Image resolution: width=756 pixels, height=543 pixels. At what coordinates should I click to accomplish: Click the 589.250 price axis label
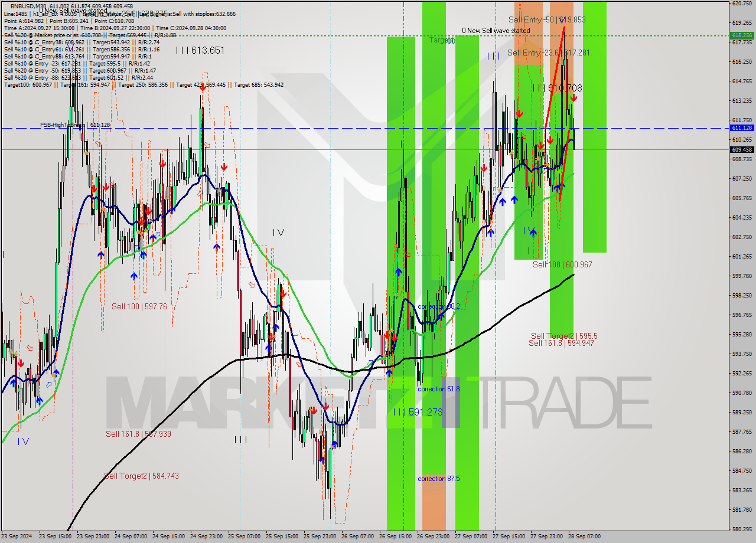742,412
